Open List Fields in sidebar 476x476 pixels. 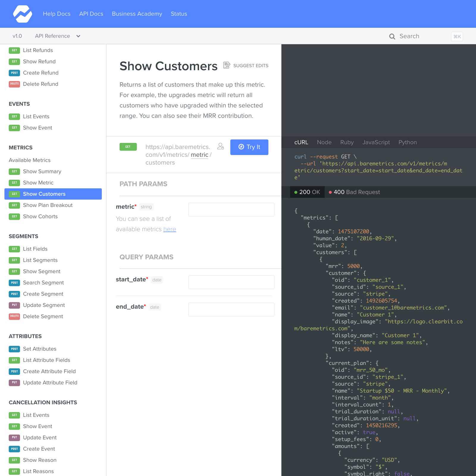pos(35,249)
